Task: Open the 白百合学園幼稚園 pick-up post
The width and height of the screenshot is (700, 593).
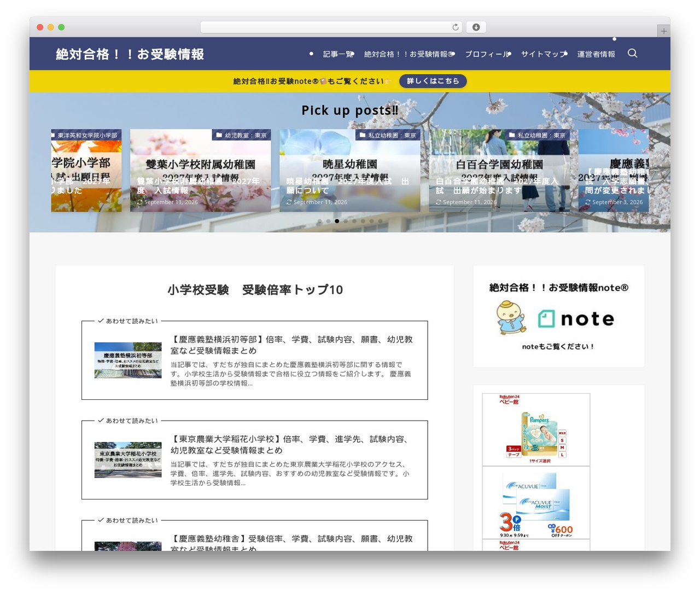Action: tap(499, 171)
